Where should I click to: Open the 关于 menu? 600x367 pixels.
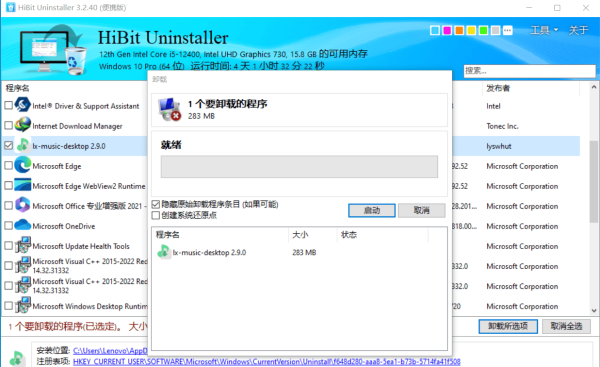(x=578, y=30)
